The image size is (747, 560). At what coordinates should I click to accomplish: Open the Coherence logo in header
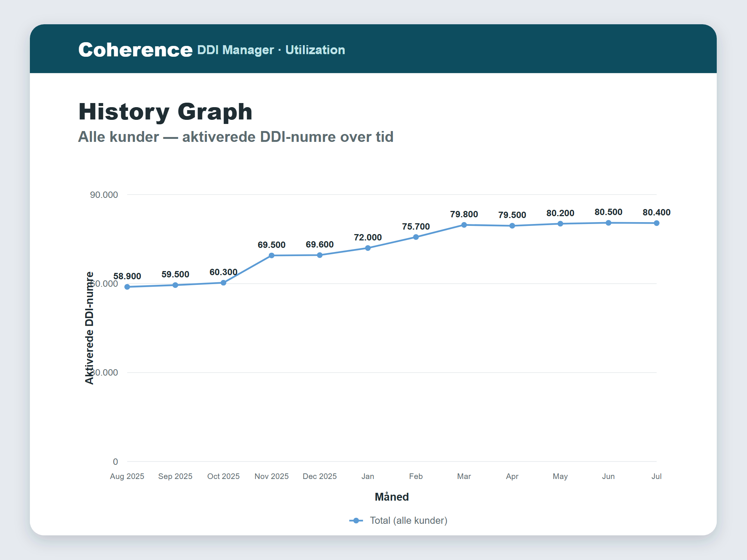click(135, 50)
